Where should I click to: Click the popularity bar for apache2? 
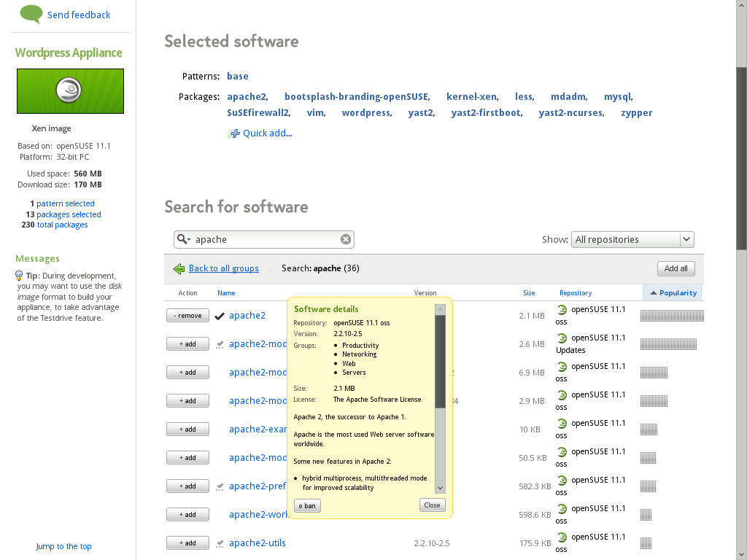click(672, 315)
